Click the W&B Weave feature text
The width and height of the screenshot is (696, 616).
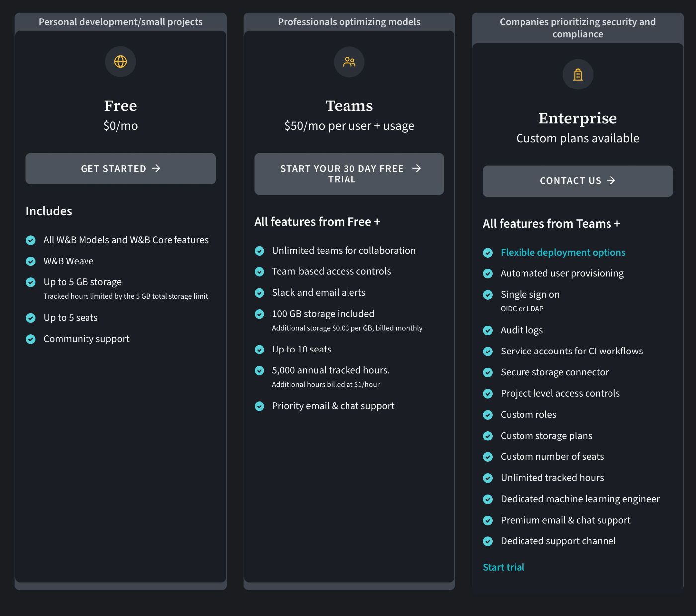[x=69, y=261]
